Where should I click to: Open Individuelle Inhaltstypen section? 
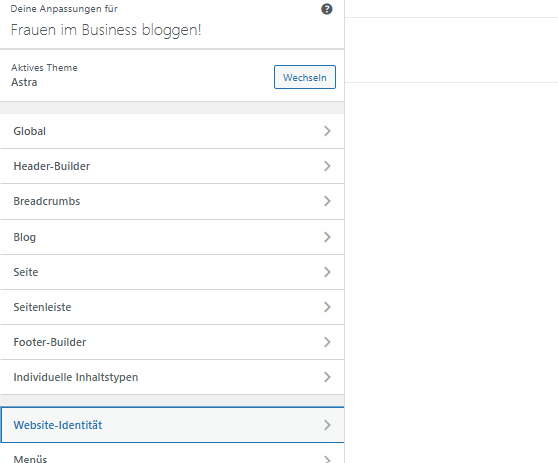pyautogui.click(x=172, y=377)
